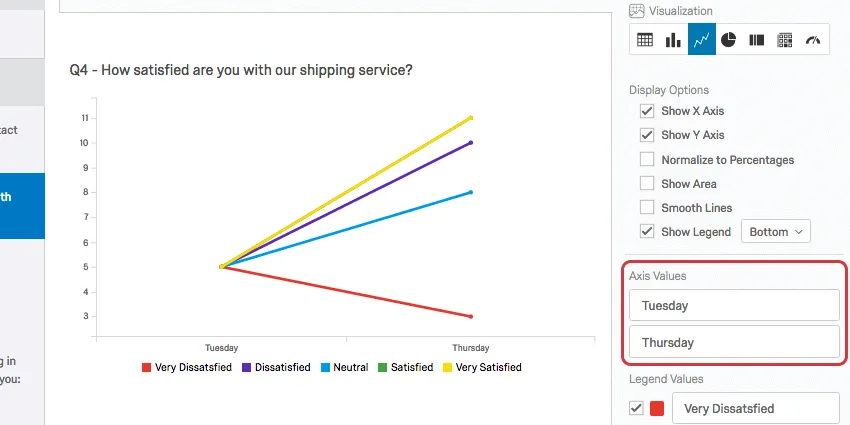Click the Visualization header image icon
850x425 pixels.
[636, 11]
